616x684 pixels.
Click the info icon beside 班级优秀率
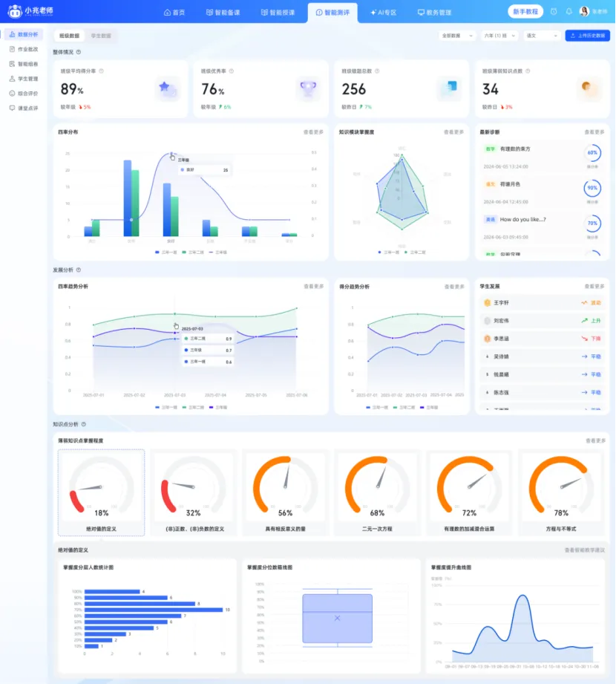(x=232, y=71)
